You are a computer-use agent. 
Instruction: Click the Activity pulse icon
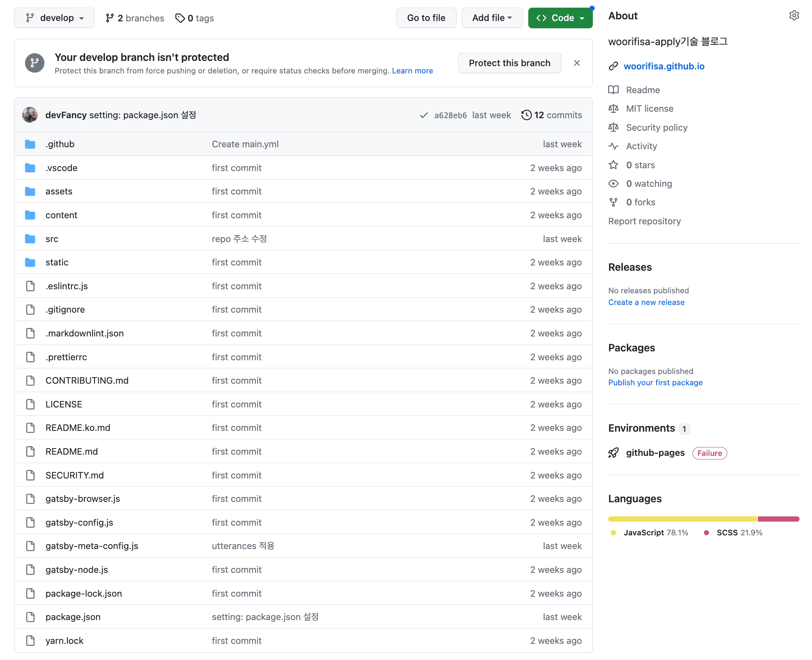click(613, 146)
